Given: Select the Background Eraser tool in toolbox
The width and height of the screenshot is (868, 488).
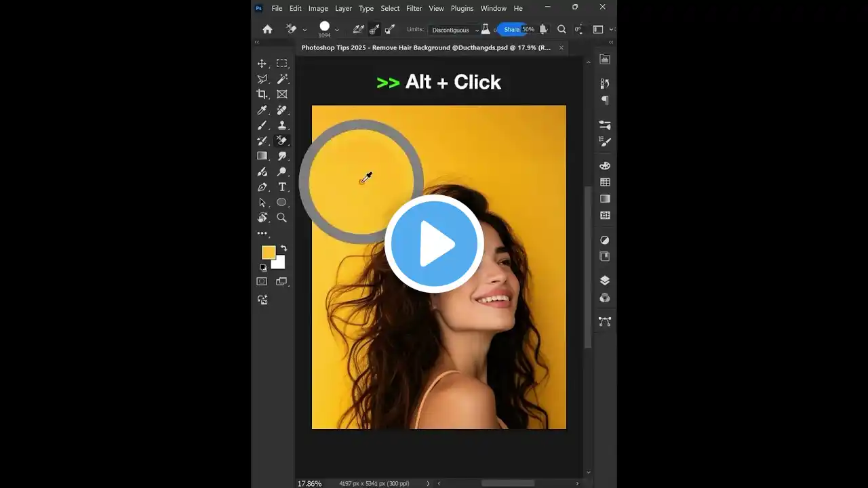Looking at the screenshot, I should pyautogui.click(x=282, y=141).
